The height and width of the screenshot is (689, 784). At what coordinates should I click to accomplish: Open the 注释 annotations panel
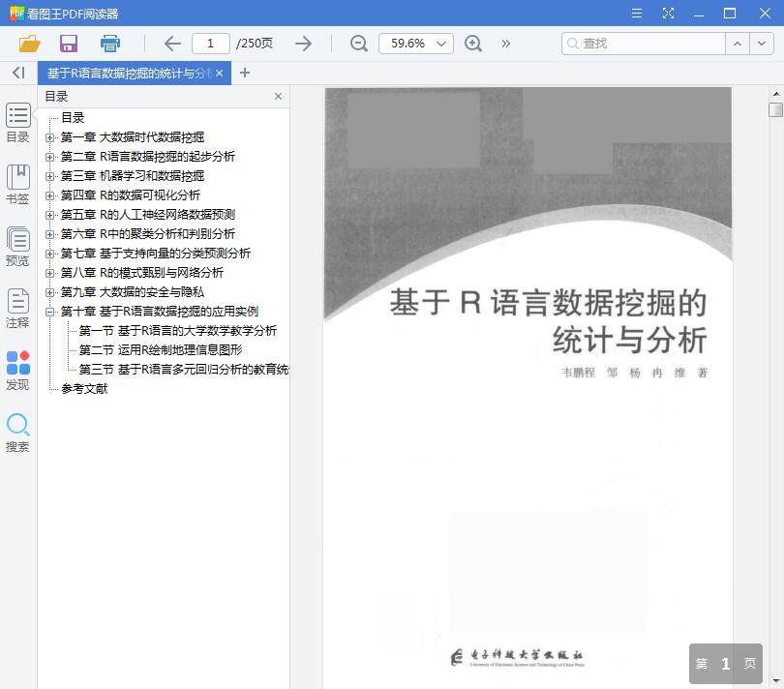click(x=18, y=309)
